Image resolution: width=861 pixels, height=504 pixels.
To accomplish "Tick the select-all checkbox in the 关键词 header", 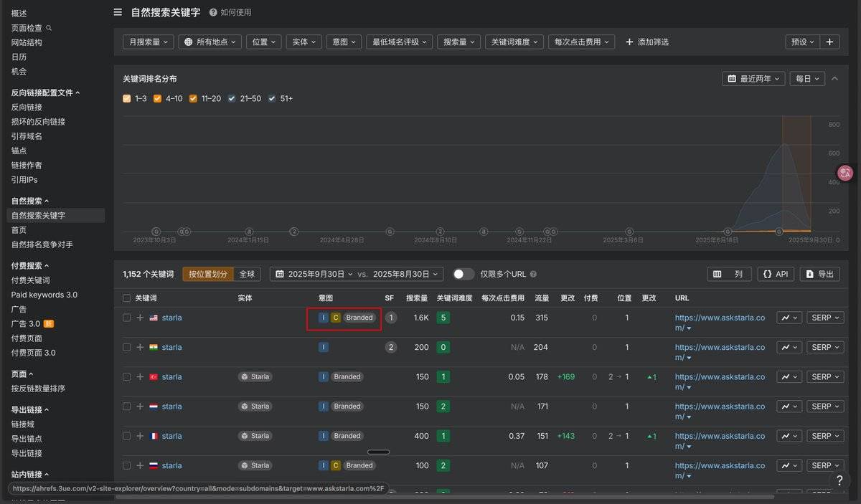I will pyautogui.click(x=127, y=298).
